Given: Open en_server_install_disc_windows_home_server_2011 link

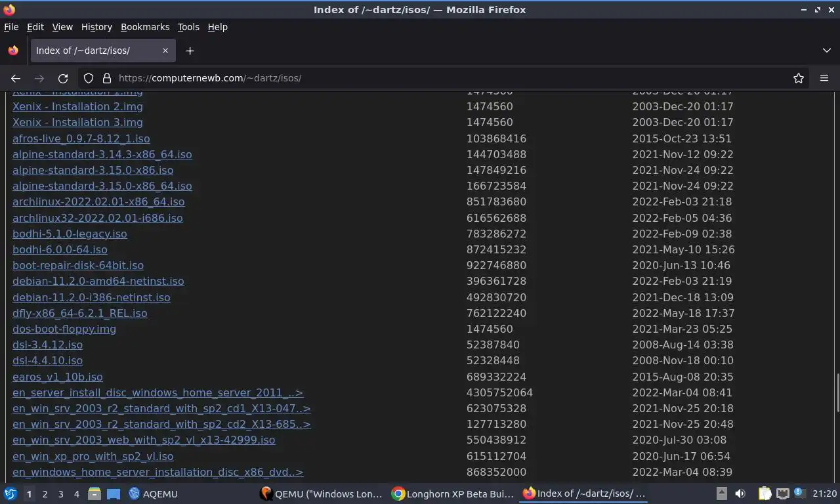Looking at the screenshot, I should [158, 392].
